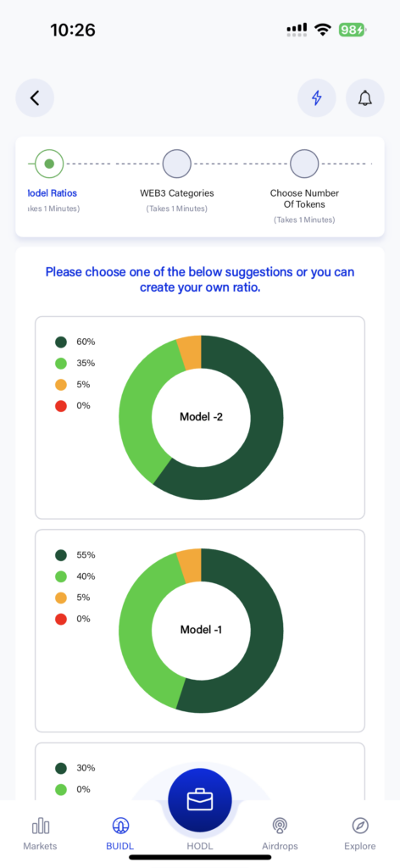Open the Airdrops tab icon

click(x=280, y=826)
